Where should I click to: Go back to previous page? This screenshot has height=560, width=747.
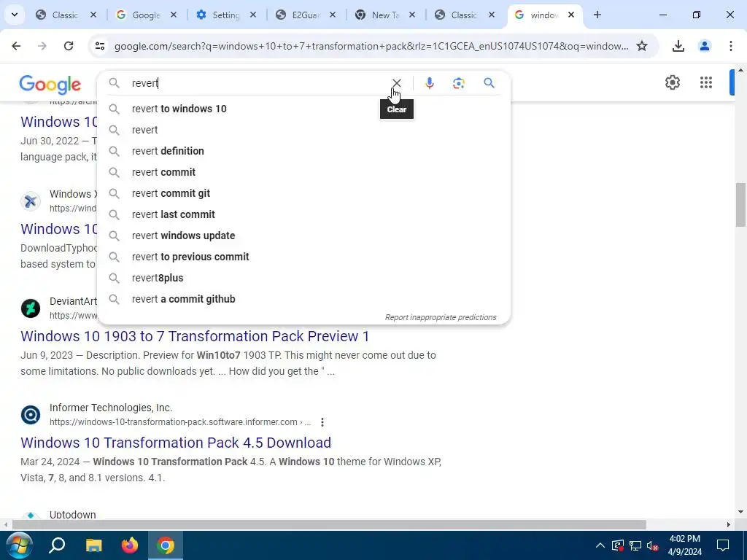[16, 46]
